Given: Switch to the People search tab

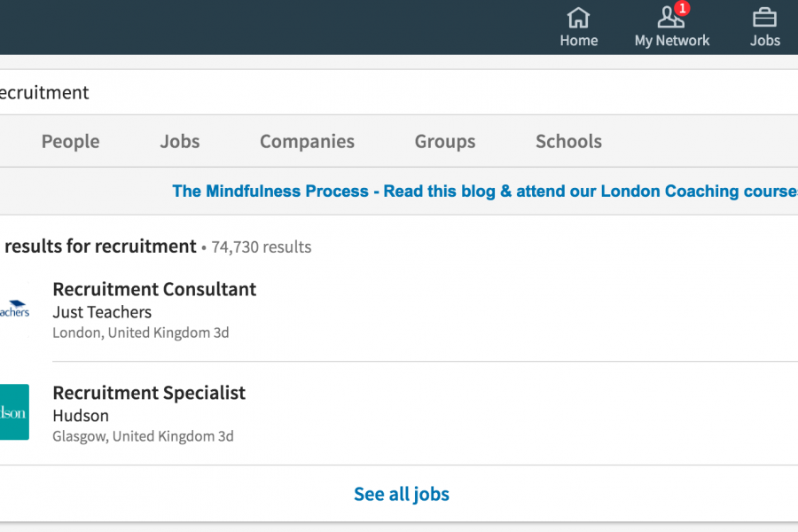Looking at the screenshot, I should pos(70,141).
